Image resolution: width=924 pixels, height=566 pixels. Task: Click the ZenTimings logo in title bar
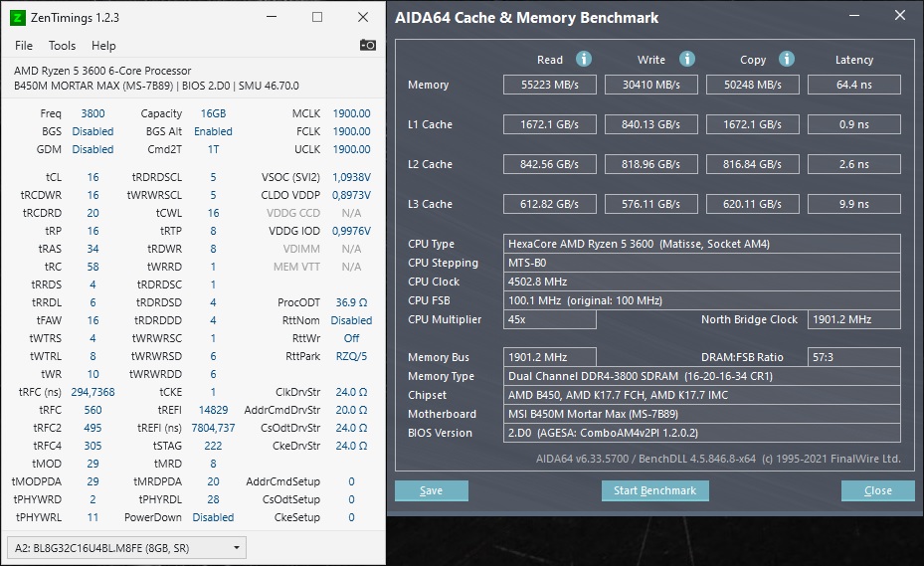[18, 17]
